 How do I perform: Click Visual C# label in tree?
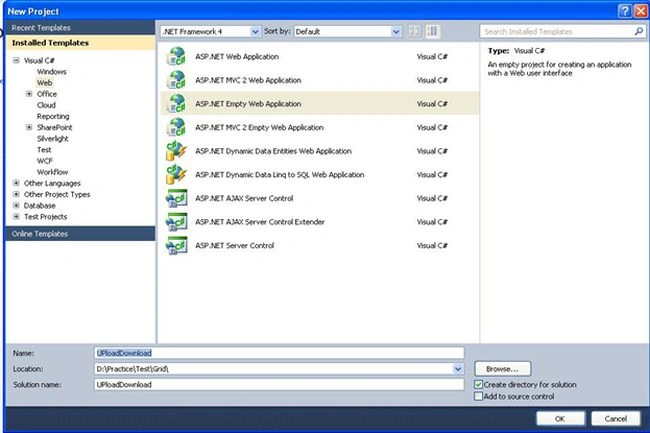[x=39, y=60]
